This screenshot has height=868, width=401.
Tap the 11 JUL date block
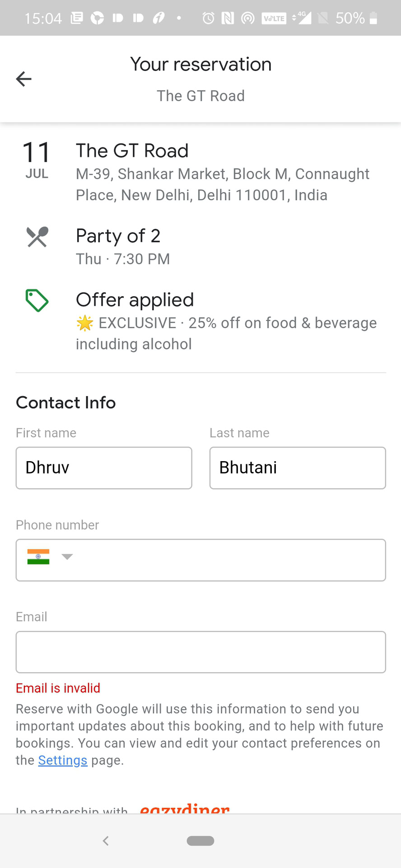37,159
